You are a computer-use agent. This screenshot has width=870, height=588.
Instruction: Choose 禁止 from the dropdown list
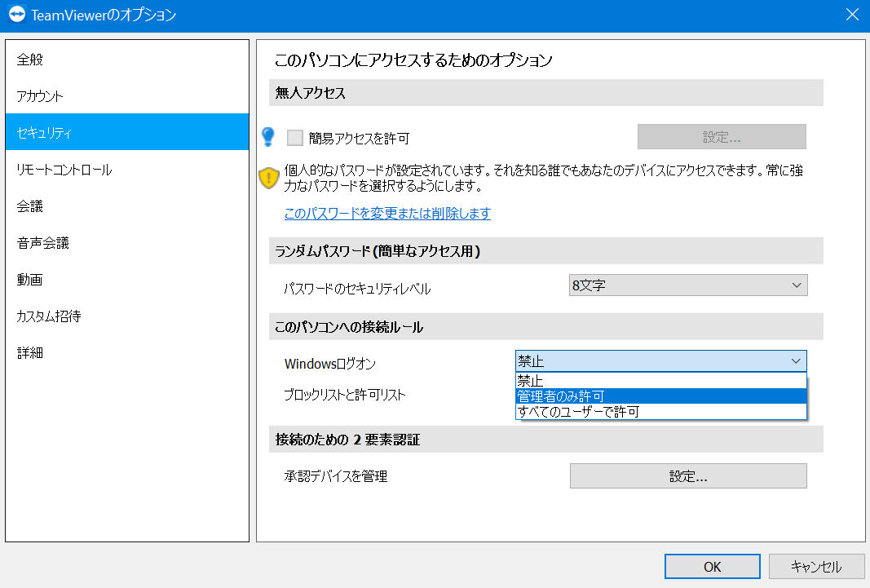[660, 381]
